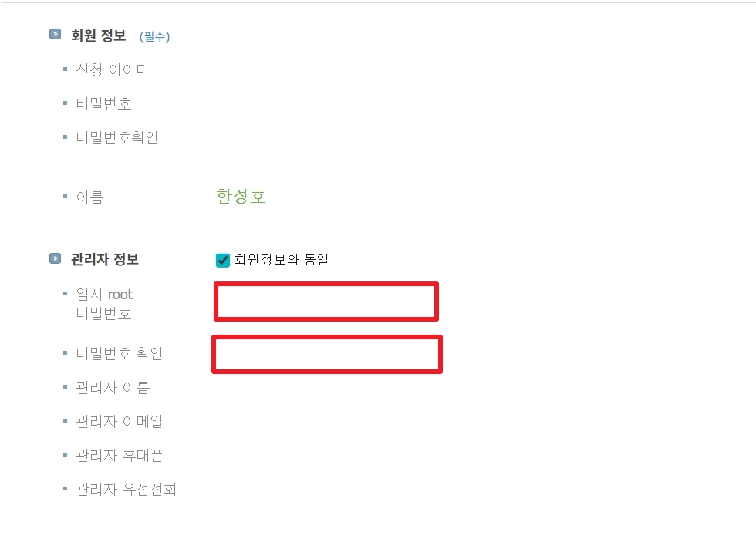
Task: Click the bullet icon beside 신청 아이디
Action: pos(65,69)
